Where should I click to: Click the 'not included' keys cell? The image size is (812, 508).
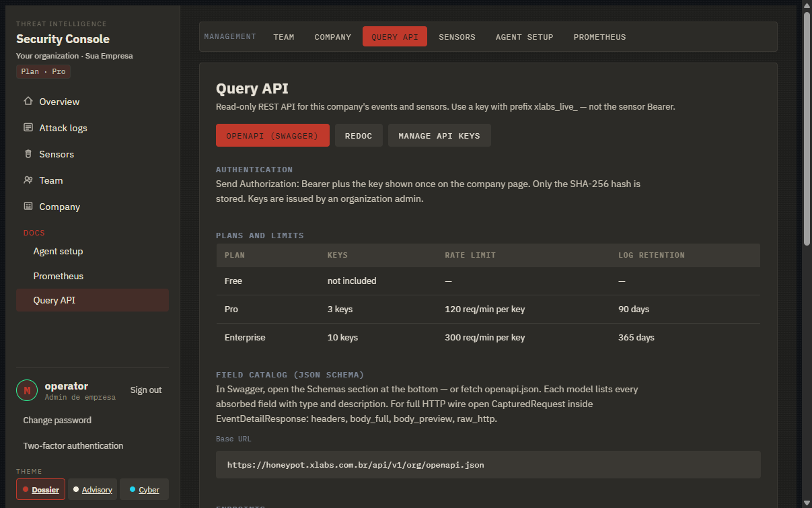pos(352,281)
